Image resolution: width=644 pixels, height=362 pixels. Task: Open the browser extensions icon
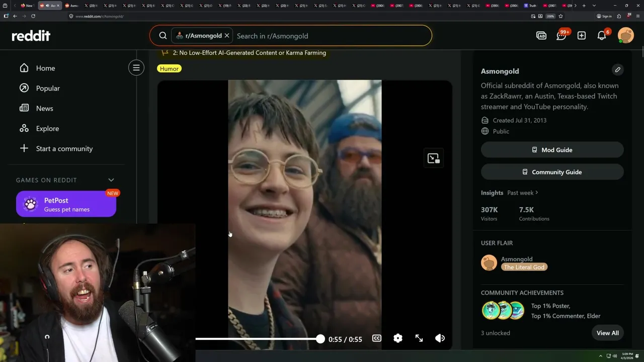point(619,16)
